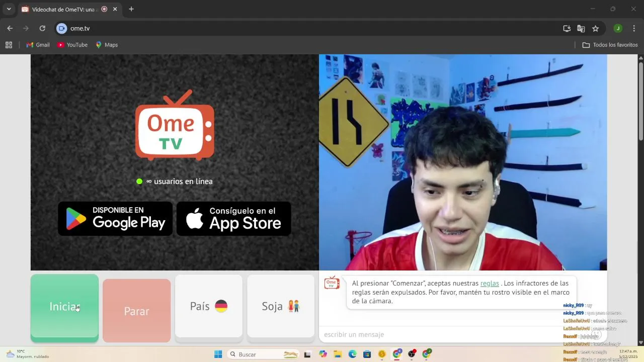Open the green J profile avatar

pyautogui.click(x=618, y=28)
